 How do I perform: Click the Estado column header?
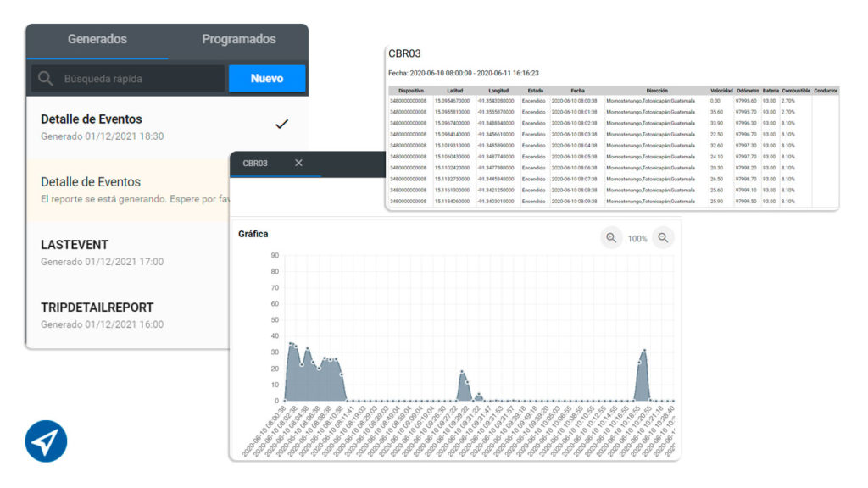536,91
